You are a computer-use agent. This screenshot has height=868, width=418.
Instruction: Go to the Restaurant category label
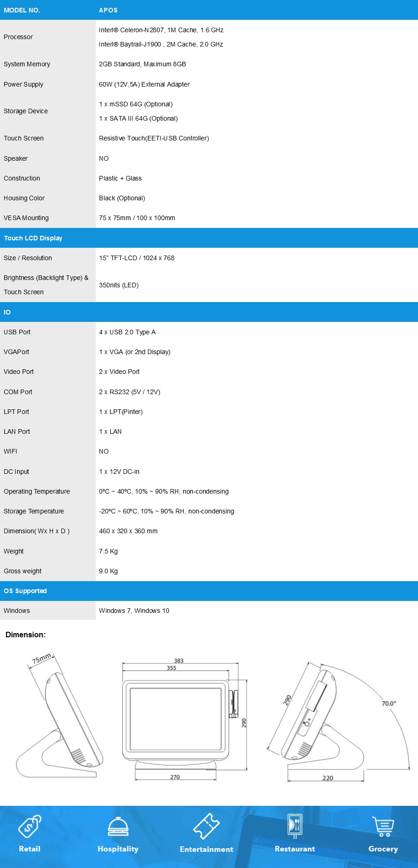pyautogui.click(x=295, y=849)
